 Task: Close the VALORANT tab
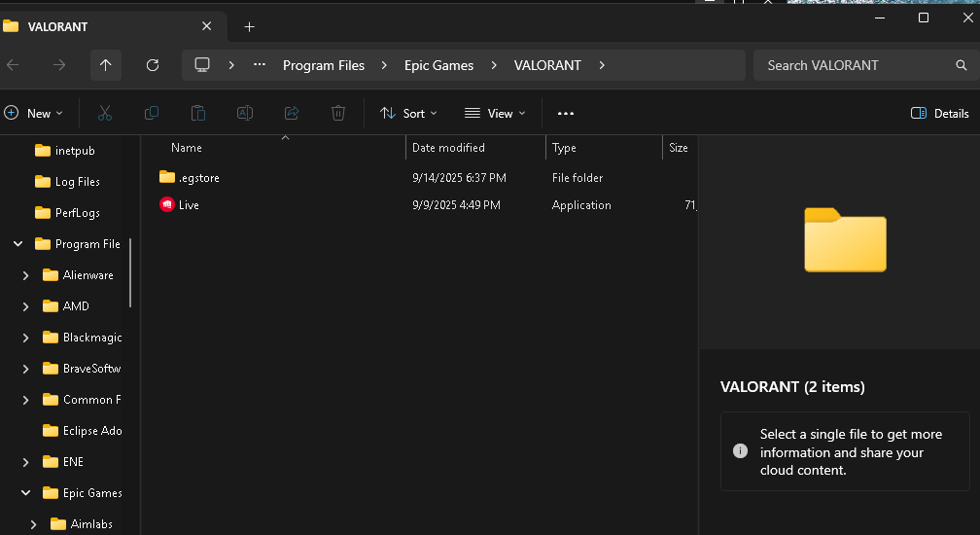[207, 26]
